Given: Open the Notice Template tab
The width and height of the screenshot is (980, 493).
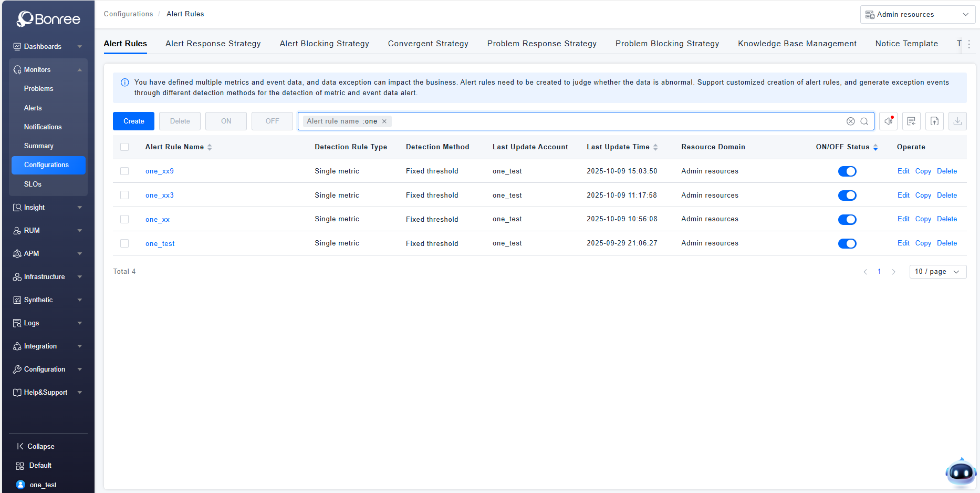Looking at the screenshot, I should (x=906, y=44).
